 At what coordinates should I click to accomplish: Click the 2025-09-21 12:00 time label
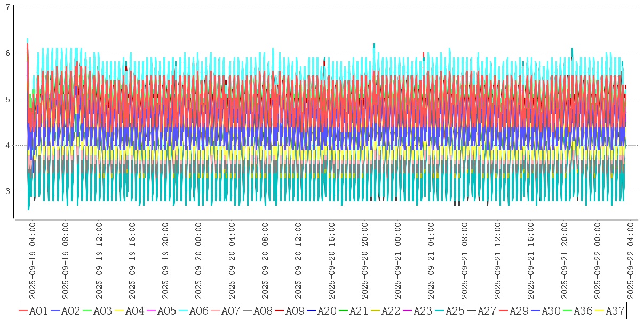pos(498,261)
